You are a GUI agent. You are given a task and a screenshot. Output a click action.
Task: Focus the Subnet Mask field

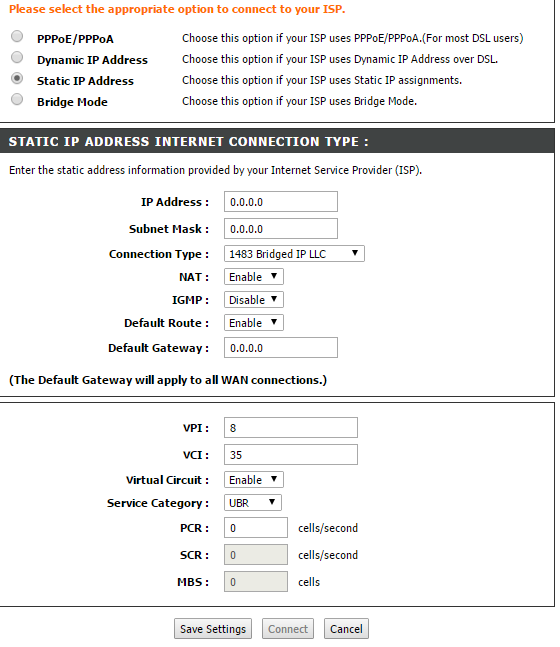281,229
